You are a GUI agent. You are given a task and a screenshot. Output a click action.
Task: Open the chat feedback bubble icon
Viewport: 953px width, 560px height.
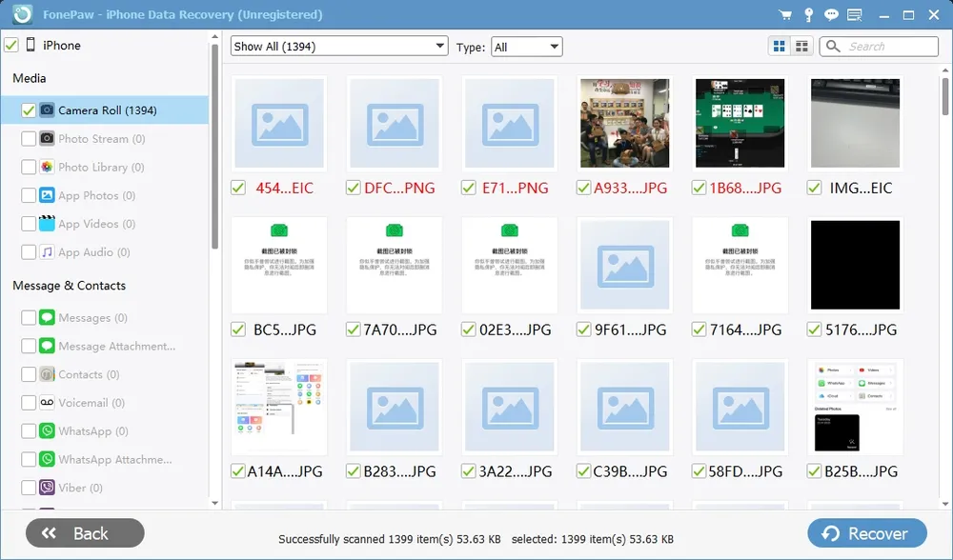click(831, 14)
